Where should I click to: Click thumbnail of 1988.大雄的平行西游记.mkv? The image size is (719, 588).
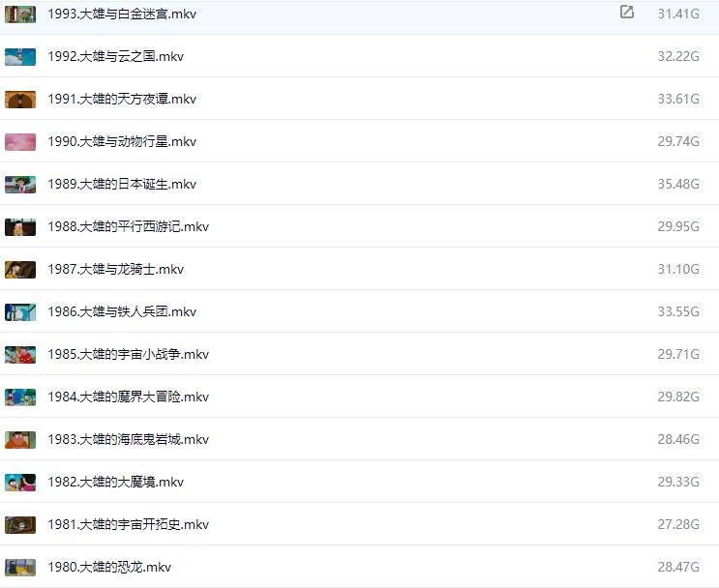[x=20, y=227]
